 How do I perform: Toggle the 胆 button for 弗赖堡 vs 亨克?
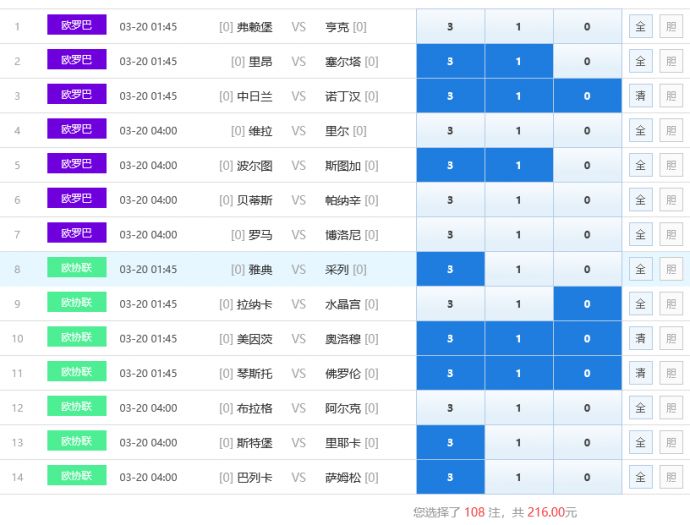tap(670, 27)
